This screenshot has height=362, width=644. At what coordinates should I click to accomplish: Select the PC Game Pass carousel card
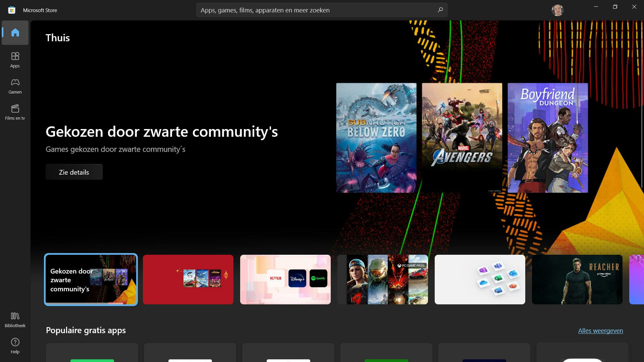[x=383, y=279]
